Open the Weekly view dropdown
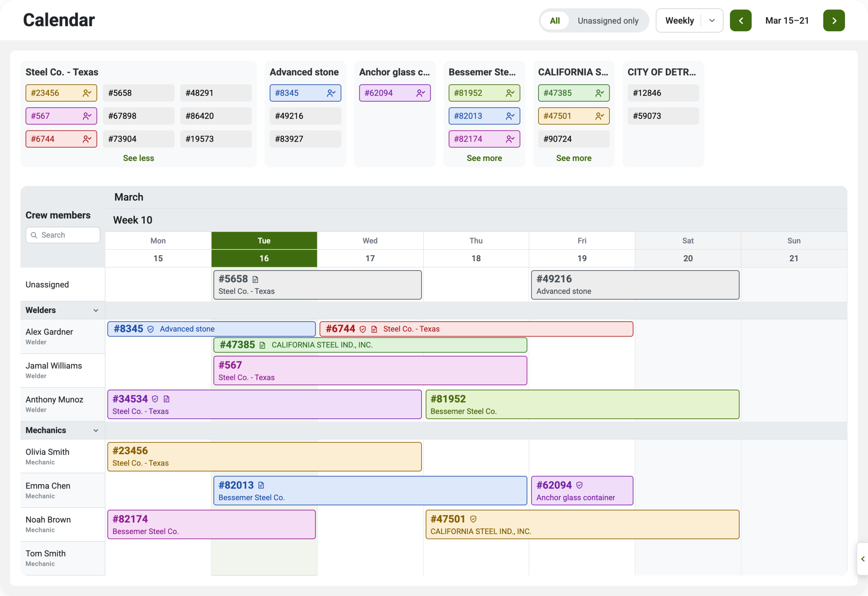This screenshot has height=596, width=868. [x=689, y=21]
